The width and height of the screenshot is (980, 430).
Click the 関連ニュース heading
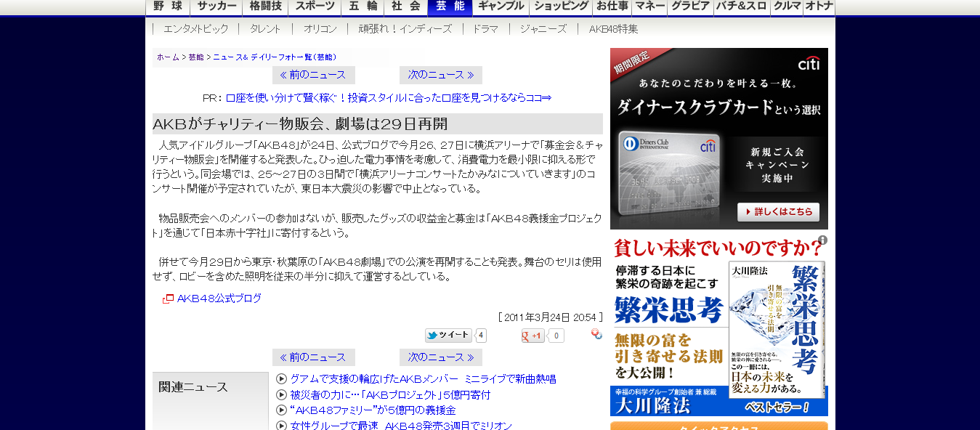pyautogui.click(x=193, y=387)
